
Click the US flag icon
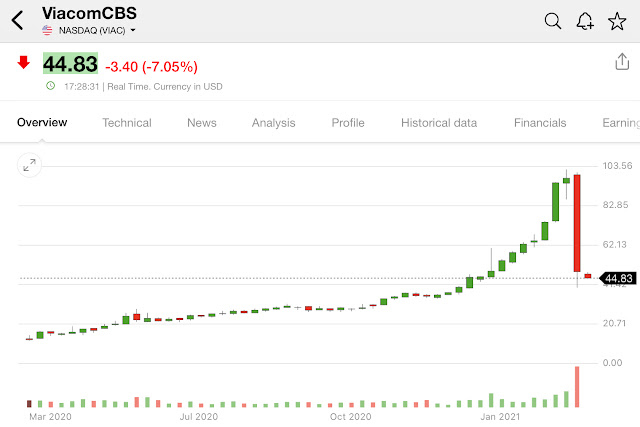click(x=47, y=30)
